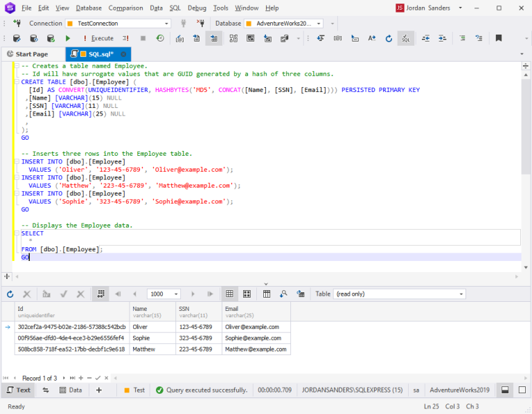Toggle paginal mode in the results toolbar
Screen dimensions: 532x414
pyautogui.click(x=101, y=294)
